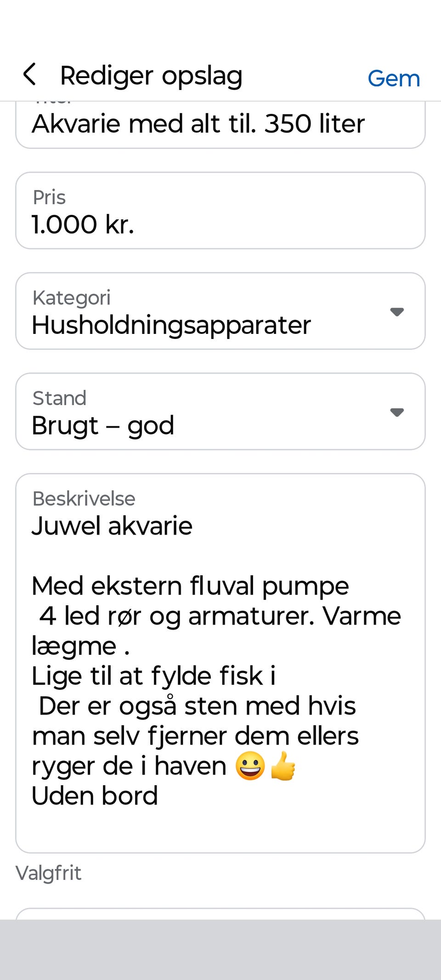Screen dimensions: 441x980
Task: Place cursor on 'Uden bord' line
Action: coord(95,796)
